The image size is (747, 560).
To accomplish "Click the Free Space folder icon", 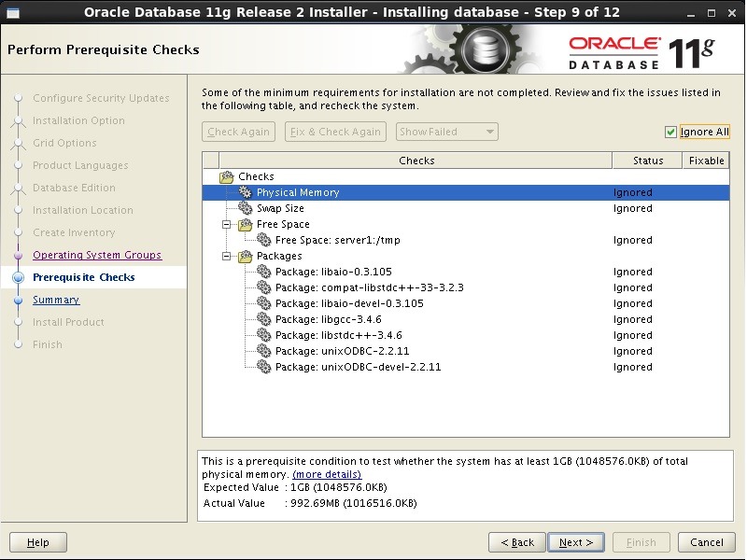I will point(246,224).
